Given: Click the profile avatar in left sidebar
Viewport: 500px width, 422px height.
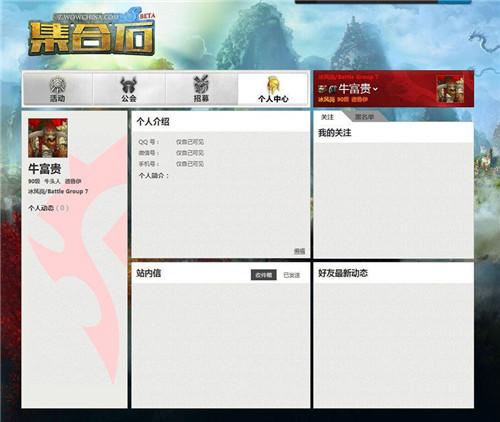Looking at the screenshot, I should [48, 138].
